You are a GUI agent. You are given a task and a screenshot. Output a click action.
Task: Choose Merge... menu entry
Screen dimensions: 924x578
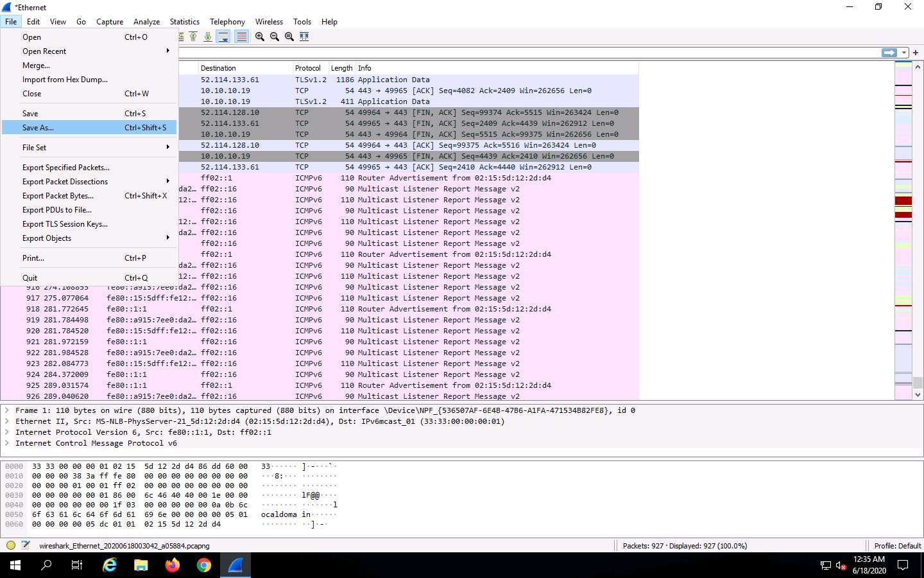pyautogui.click(x=90, y=66)
